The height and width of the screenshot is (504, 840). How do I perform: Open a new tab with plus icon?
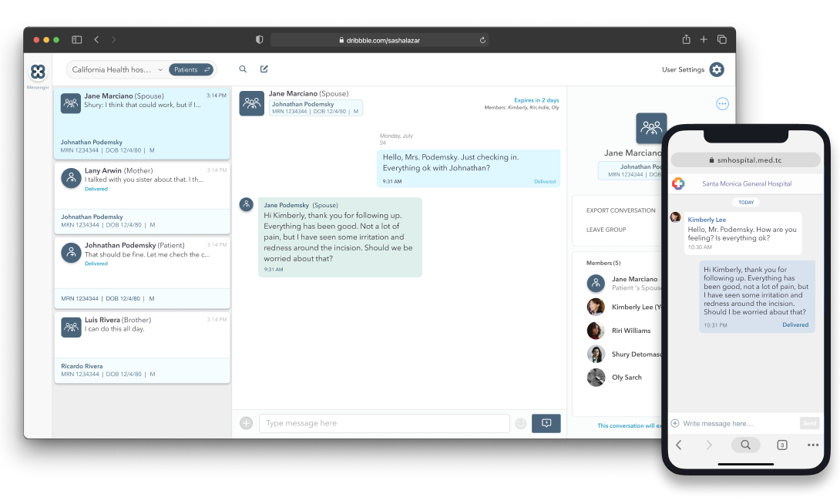(704, 39)
